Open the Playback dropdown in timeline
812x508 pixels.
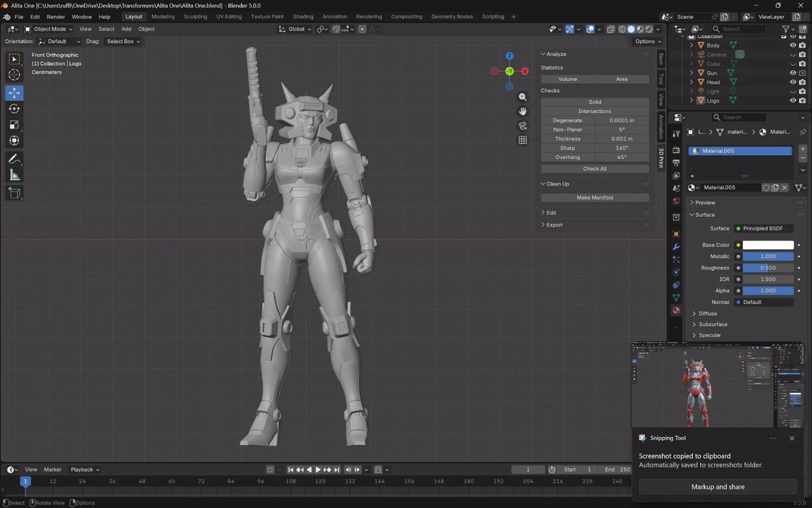tap(85, 469)
